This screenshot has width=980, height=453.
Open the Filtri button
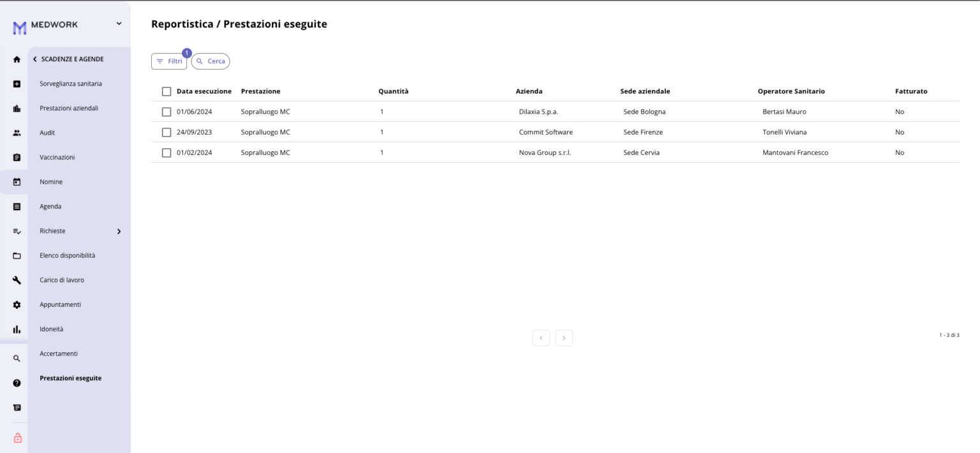coord(169,61)
